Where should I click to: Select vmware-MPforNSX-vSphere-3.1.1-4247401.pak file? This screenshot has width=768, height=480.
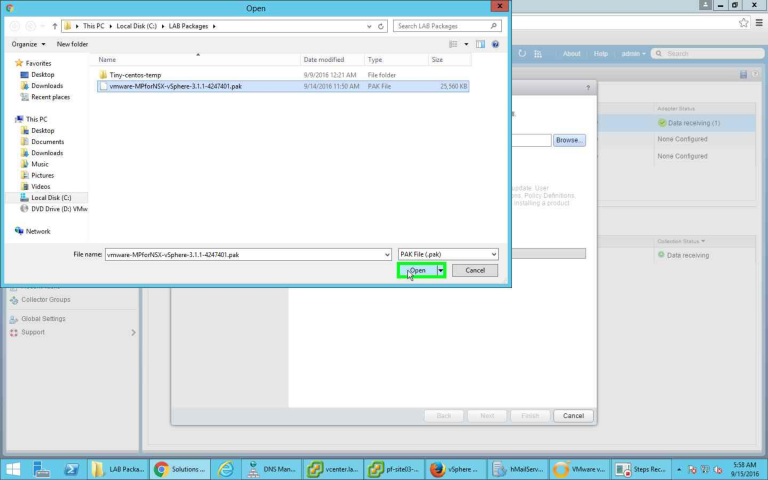(283, 86)
